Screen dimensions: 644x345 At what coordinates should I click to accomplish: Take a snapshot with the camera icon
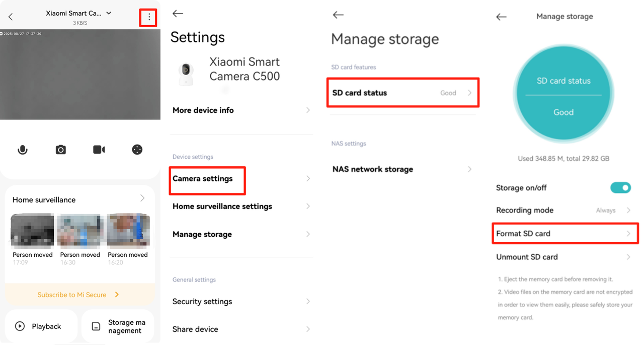[x=61, y=150]
